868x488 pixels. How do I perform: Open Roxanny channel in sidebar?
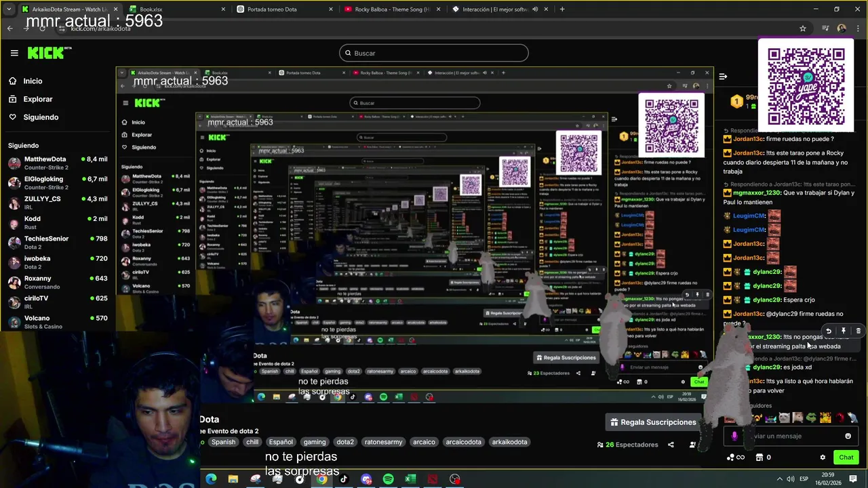58,282
